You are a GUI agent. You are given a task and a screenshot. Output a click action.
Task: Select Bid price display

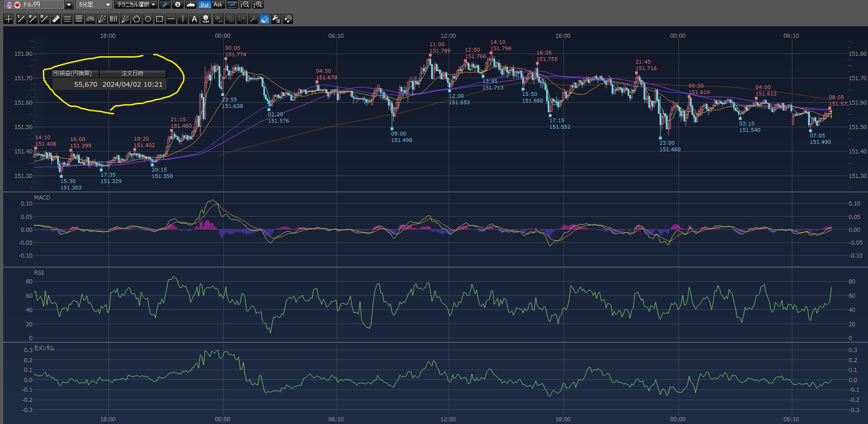coord(204,5)
